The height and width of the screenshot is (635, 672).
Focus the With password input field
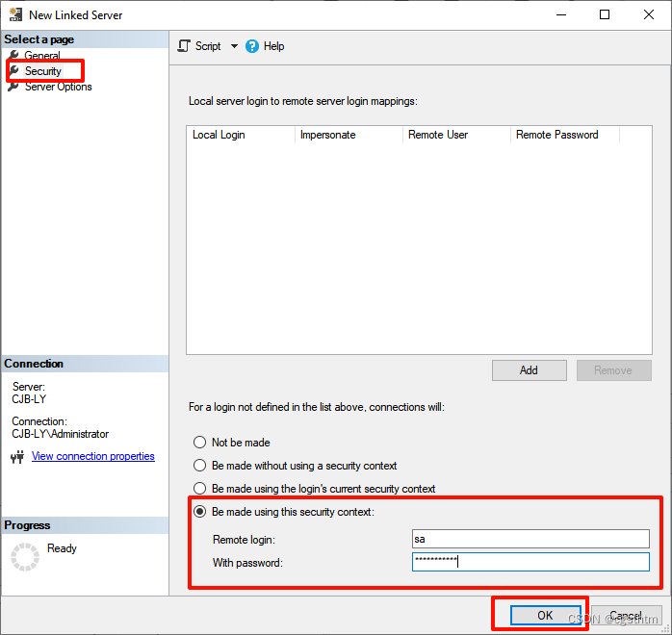tap(530, 562)
